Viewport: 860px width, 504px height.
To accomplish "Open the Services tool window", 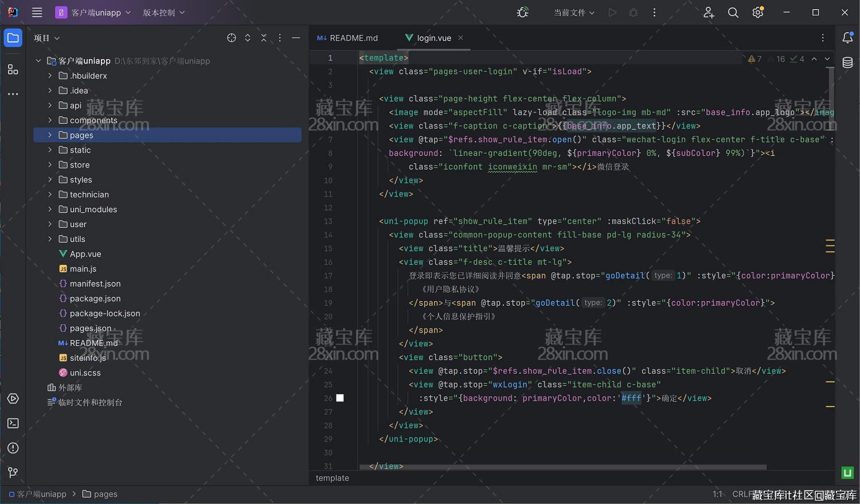I will [x=13, y=398].
